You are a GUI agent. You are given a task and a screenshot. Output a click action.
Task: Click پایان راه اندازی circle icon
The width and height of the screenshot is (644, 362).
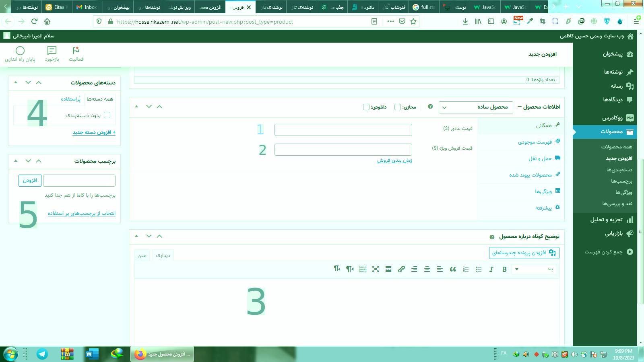coord(20,54)
